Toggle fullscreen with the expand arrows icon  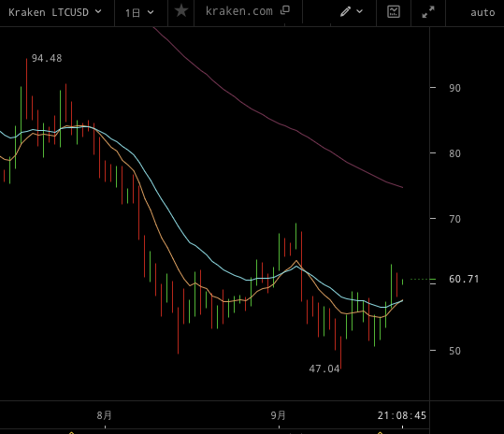click(428, 12)
